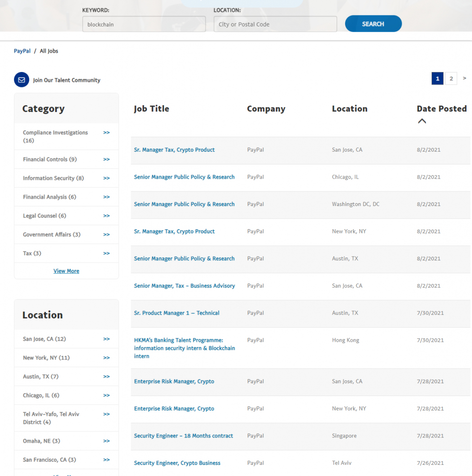Screen dimensions: 472x476
Task: Select results page 1
Action: pos(438,79)
